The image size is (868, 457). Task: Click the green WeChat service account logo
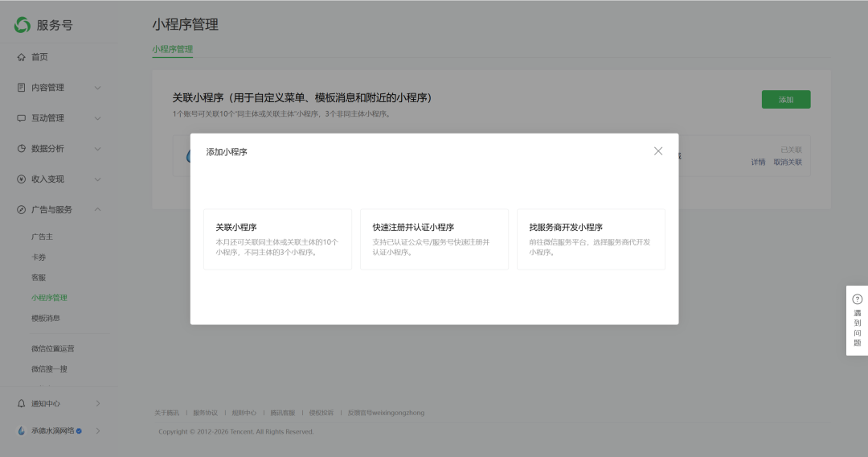click(x=23, y=25)
